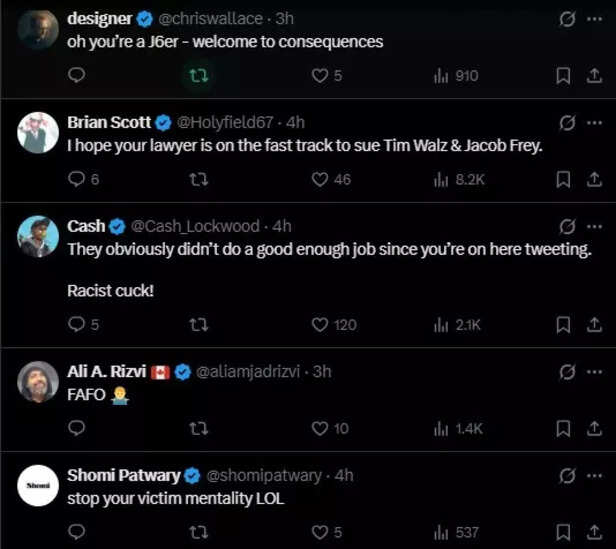This screenshot has width=616, height=549.
Task: Bookmark Shomi Patwary's tweet
Action: (563, 532)
